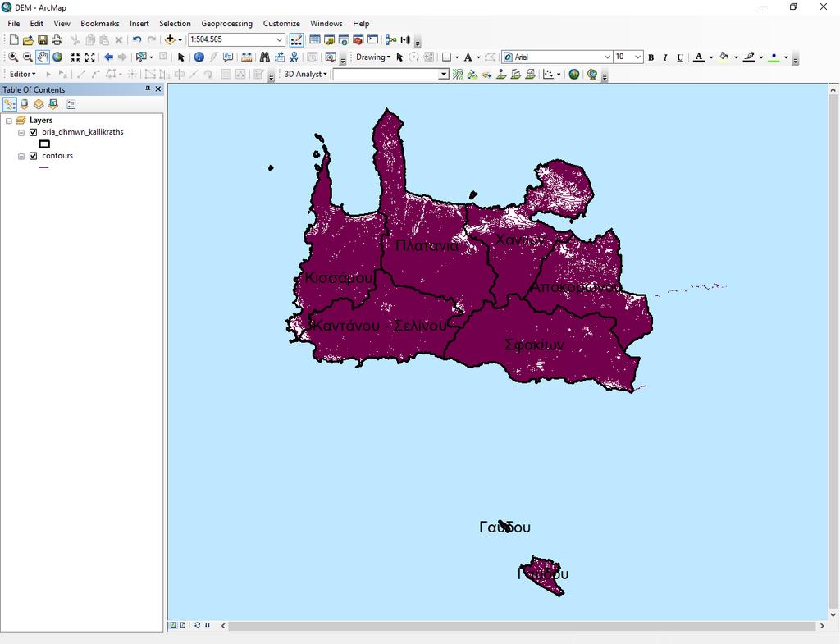Switch to List By Drawing Order
This screenshot has height=644, width=840.
pos(10,104)
